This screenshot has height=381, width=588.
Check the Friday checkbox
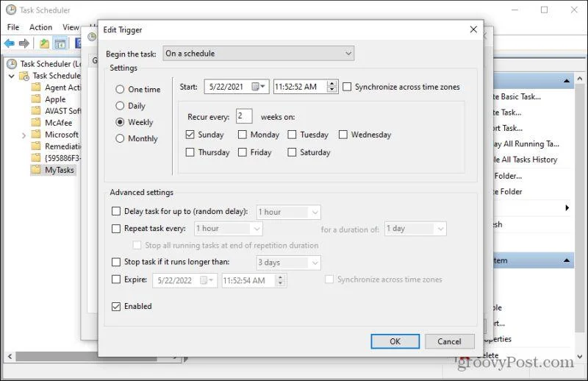tap(243, 152)
